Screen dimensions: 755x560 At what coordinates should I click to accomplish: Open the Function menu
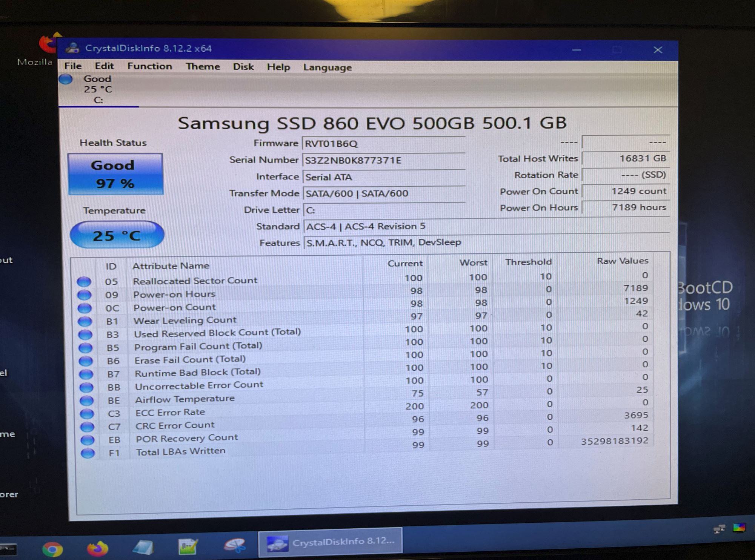(149, 66)
